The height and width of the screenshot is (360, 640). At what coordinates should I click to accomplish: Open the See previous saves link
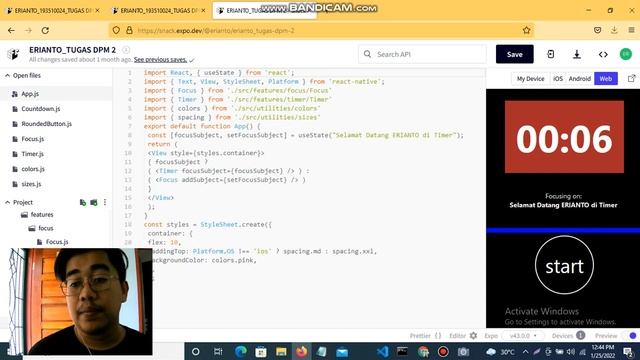point(160,60)
